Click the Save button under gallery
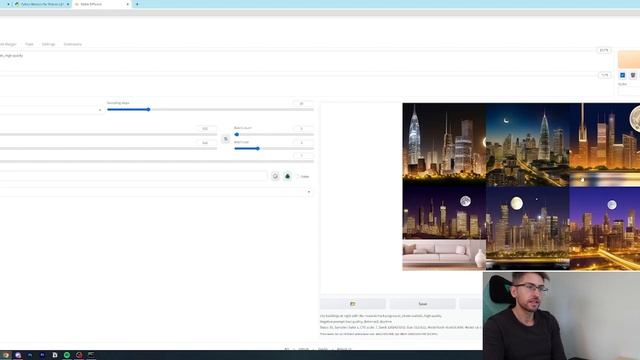640x360 pixels. click(422, 304)
